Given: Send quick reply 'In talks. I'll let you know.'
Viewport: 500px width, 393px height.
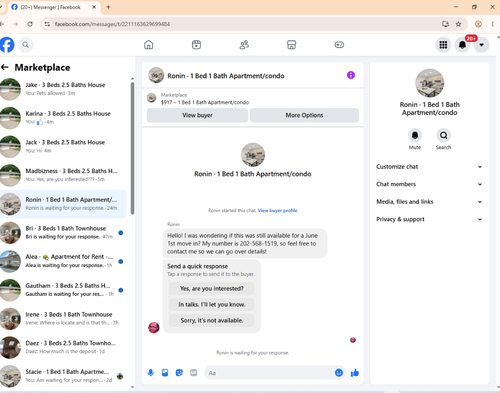Looking at the screenshot, I should (212, 304).
